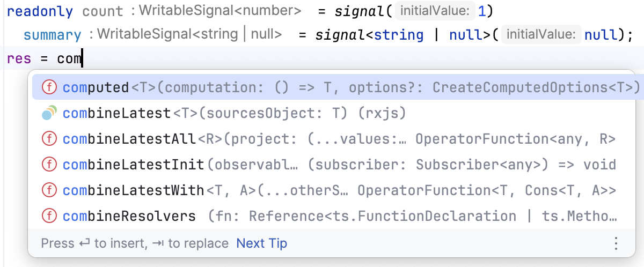Click the function icon beside combineLatestInit
Screen dimensions: 644x267
point(49,165)
